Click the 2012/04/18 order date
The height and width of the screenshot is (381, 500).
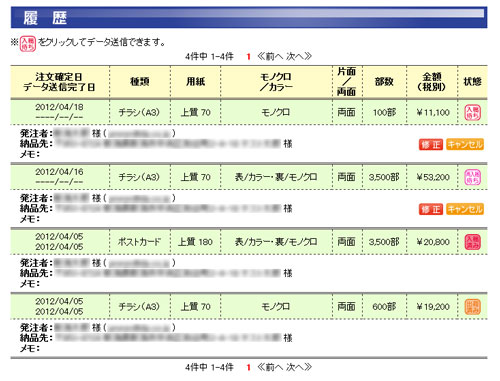point(59,107)
